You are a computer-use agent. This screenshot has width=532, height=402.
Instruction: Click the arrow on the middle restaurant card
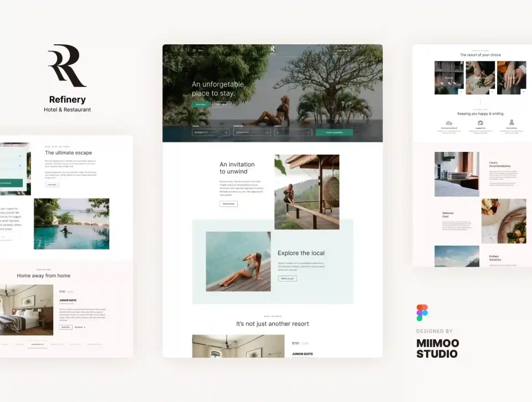point(492,90)
